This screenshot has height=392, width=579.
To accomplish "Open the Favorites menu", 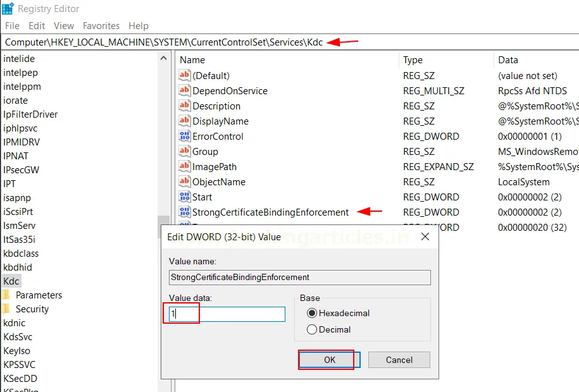I will tap(101, 26).
